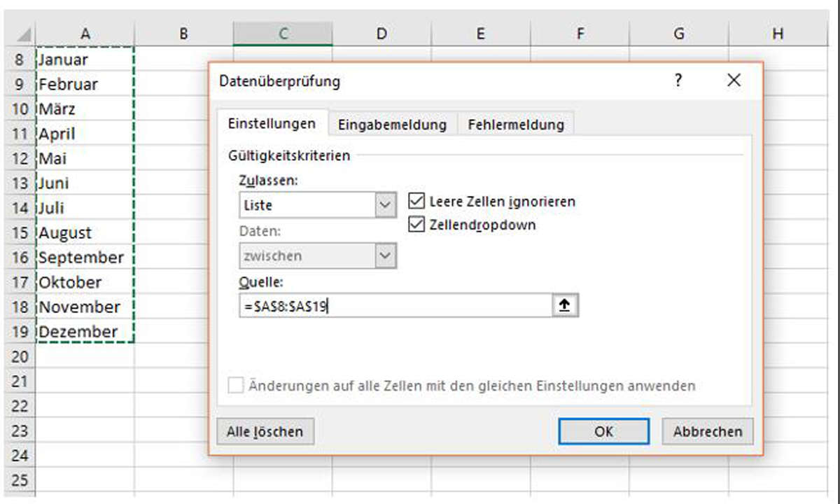Screen dimensions: 840x504
Task: Select the cell containing April
Action: (85, 134)
